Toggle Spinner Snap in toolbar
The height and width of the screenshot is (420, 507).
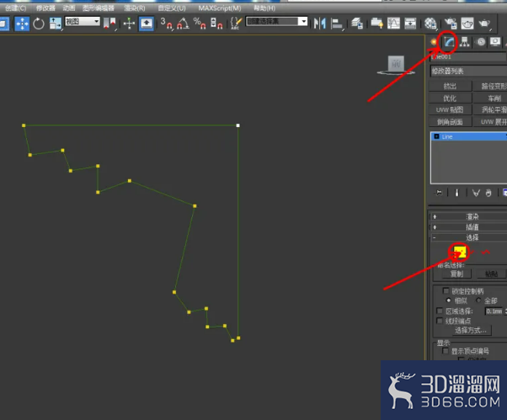coord(216,24)
